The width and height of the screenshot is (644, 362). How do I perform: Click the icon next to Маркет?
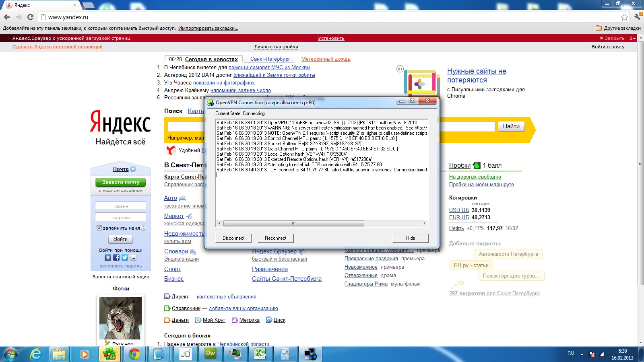pyautogui.click(x=189, y=216)
